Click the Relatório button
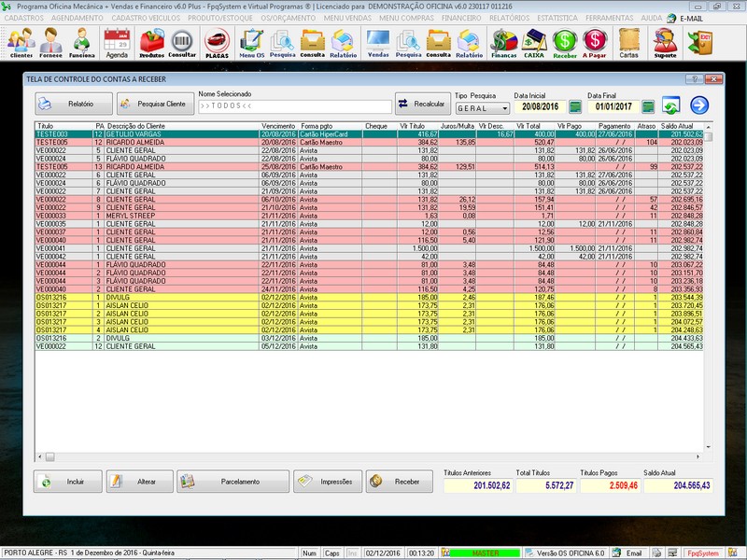The image size is (747, 560). [x=74, y=104]
